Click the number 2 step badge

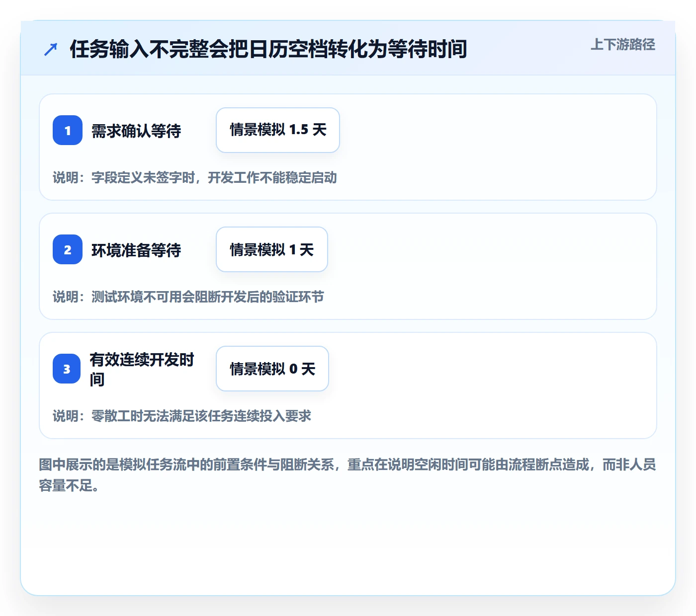click(68, 249)
